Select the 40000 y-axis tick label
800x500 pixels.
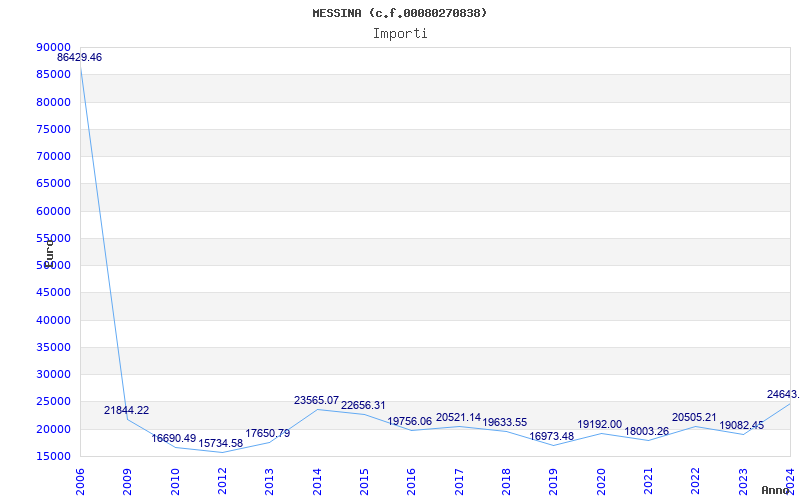point(54,320)
